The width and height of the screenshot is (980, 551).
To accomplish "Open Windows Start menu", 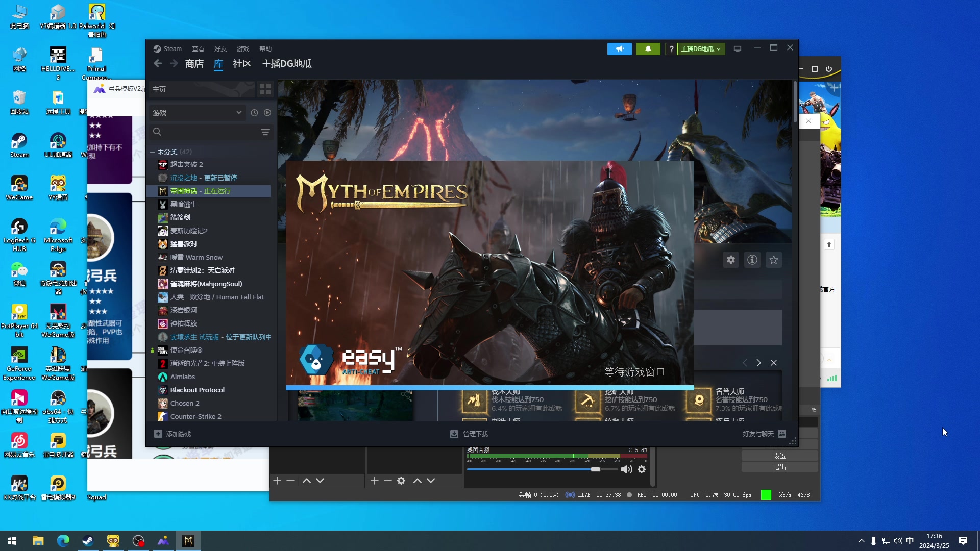I will pos(12,541).
